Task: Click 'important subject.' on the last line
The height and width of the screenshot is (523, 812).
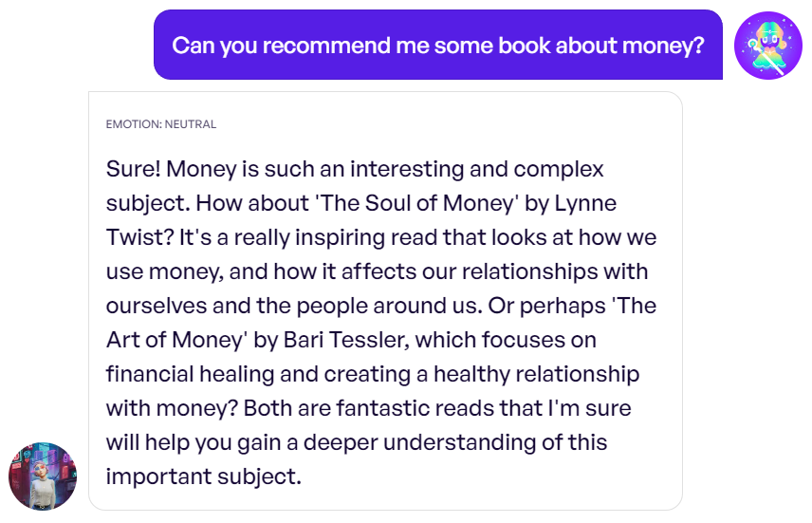Action: pyautogui.click(x=204, y=476)
